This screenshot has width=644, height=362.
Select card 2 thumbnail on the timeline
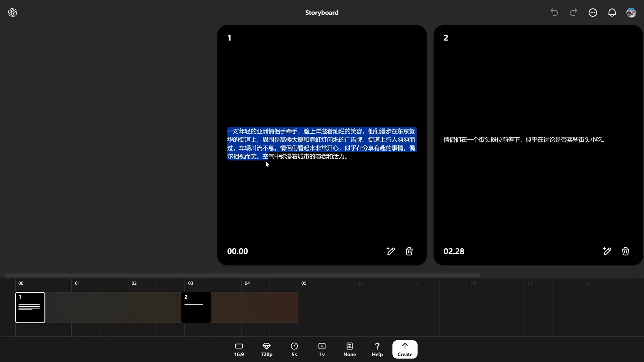click(196, 307)
